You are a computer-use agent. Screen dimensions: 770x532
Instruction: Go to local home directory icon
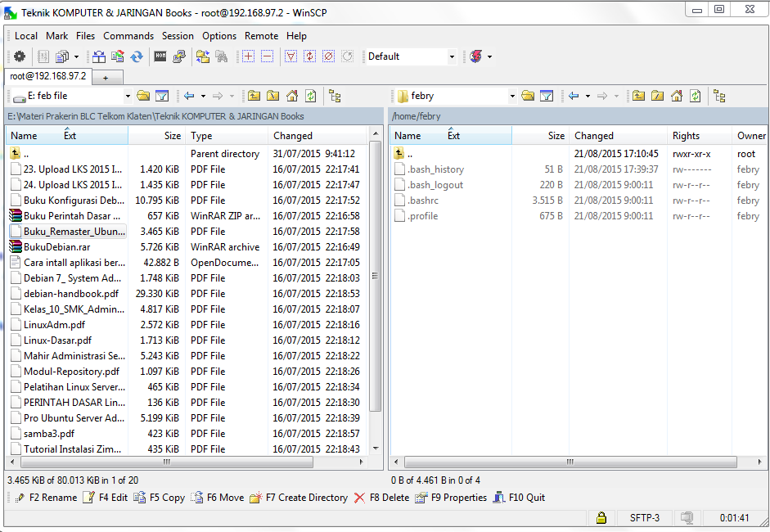[291, 96]
